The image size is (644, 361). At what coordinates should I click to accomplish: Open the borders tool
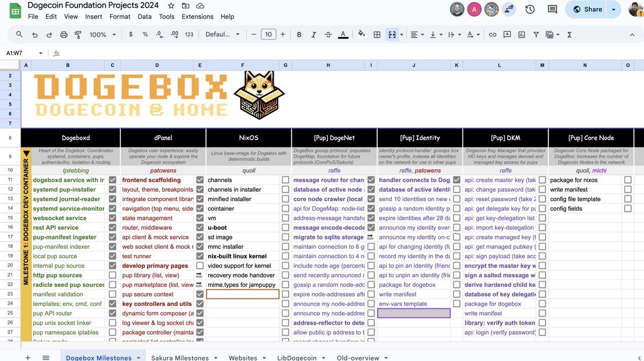click(x=377, y=34)
